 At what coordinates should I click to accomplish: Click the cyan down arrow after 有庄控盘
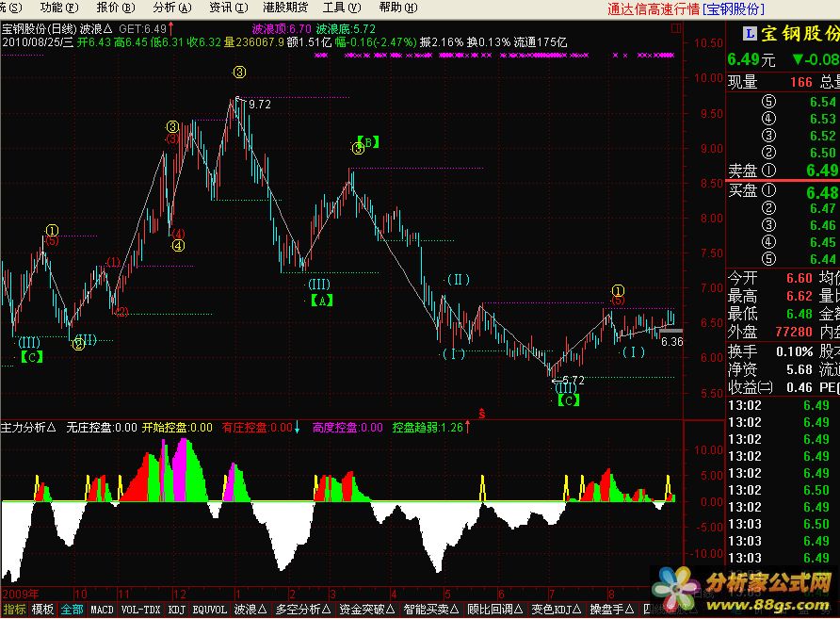[x=297, y=427]
